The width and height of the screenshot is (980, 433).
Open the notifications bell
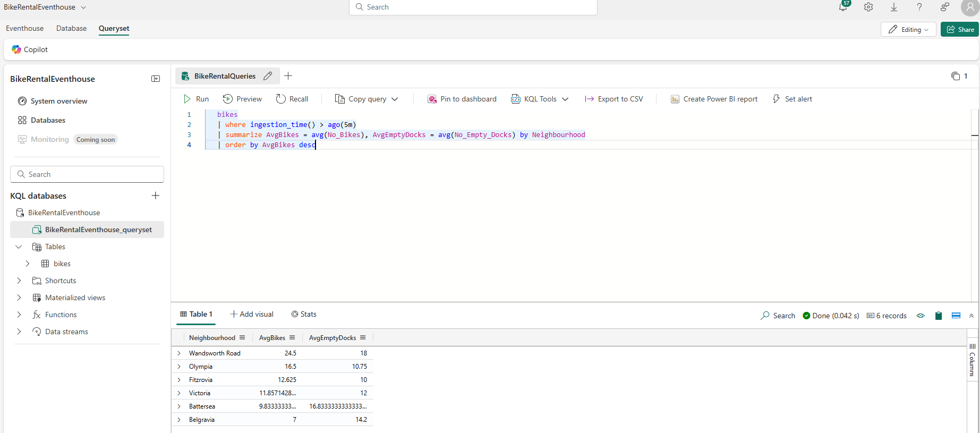pos(843,7)
